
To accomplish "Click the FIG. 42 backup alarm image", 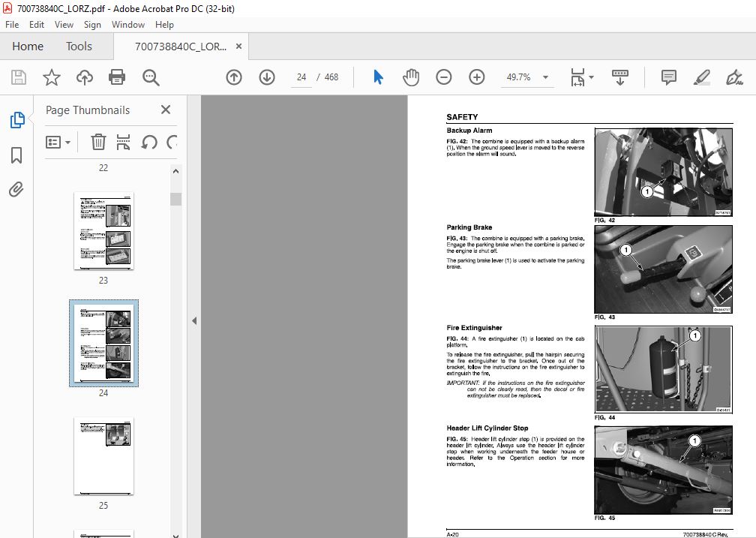I will pos(664,172).
